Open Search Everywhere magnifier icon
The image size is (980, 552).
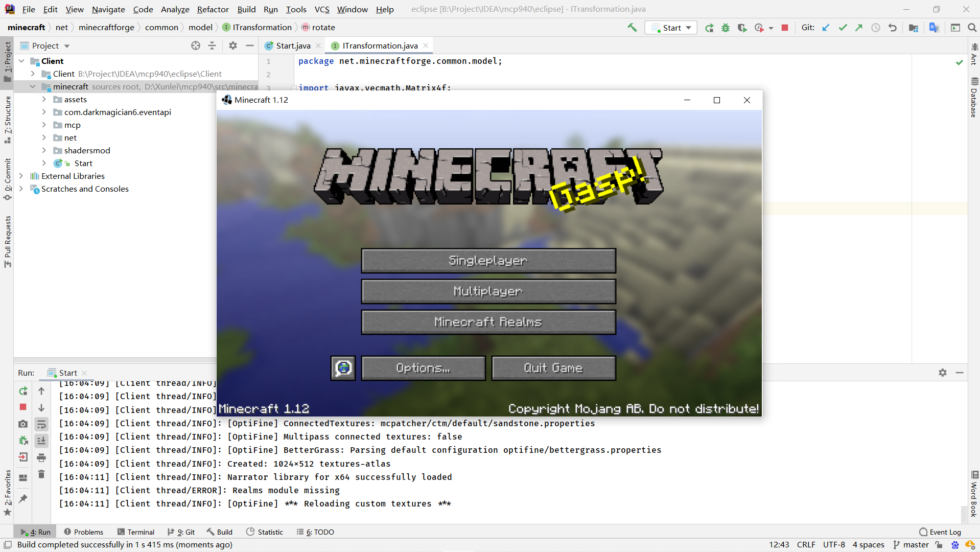click(x=972, y=28)
